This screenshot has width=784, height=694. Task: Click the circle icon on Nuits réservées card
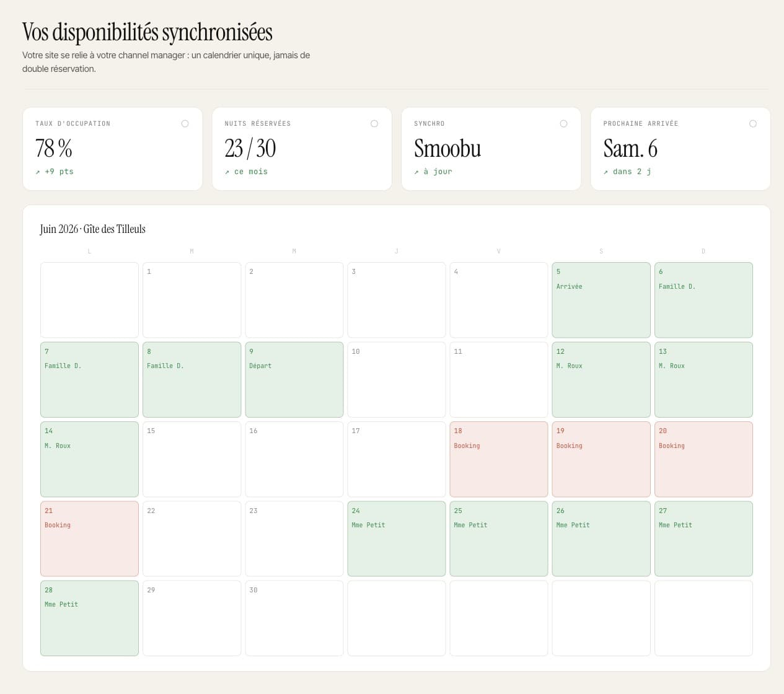coord(374,124)
